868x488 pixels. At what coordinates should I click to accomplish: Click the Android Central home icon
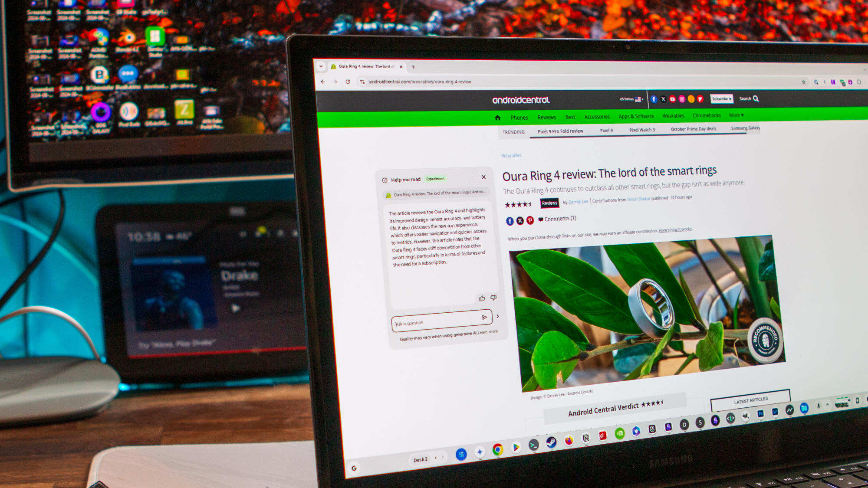coord(498,118)
